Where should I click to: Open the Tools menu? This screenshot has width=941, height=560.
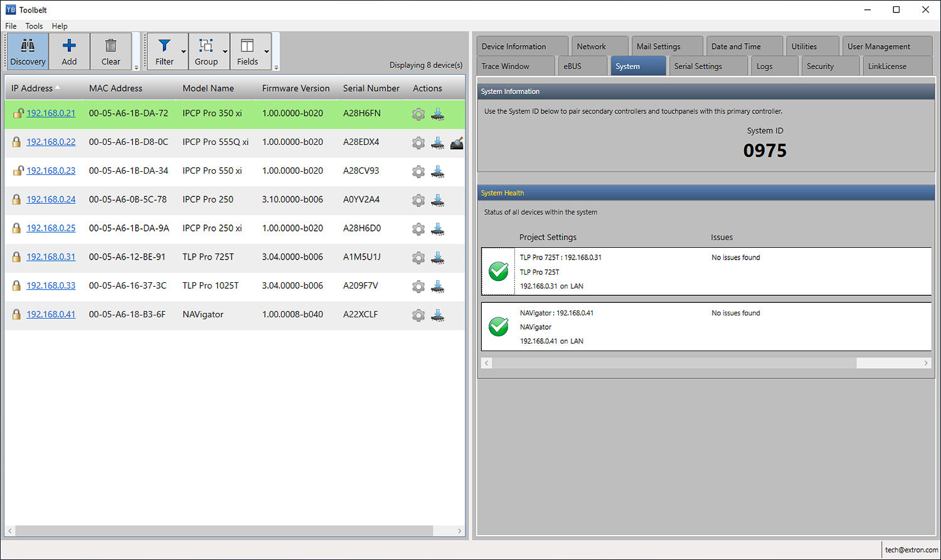click(34, 26)
